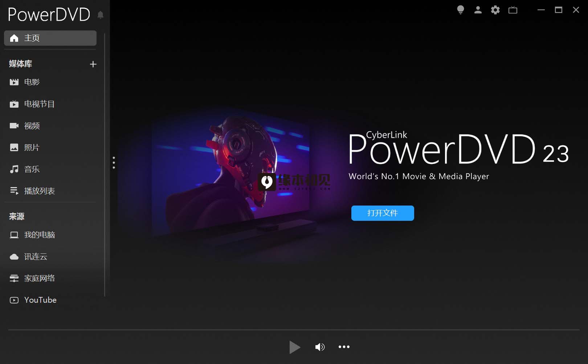588x364 pixels.
Task: Click the notification bell next to PowerDVD logo
Action: 101,15
